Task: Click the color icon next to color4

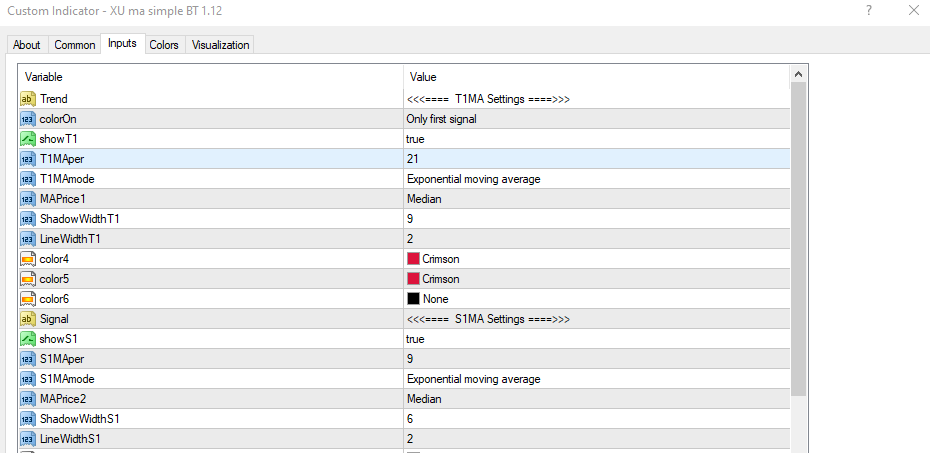Action: click(x=28, y=259)
